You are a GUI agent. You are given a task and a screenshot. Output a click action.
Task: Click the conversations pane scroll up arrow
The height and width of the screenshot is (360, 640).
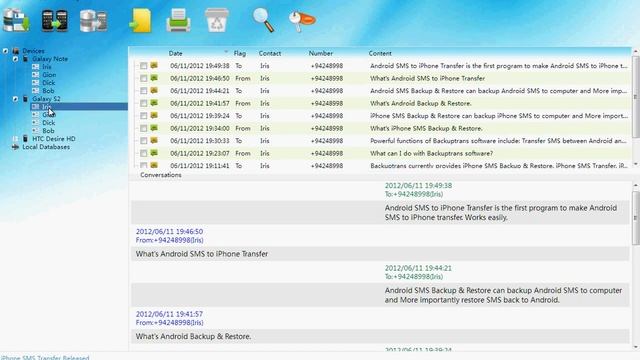(636, 186)
